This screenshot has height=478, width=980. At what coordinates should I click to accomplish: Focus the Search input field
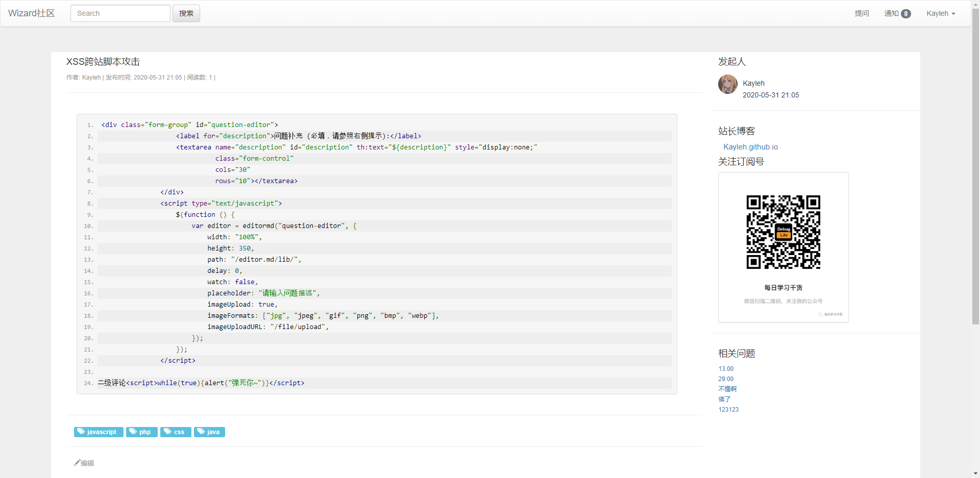pos(120,13)
